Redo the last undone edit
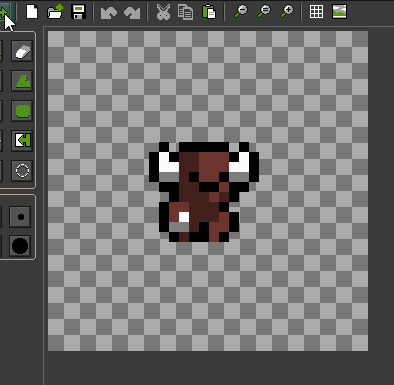Viewport: 394px width, 385px height. click(x=132, y=13)
